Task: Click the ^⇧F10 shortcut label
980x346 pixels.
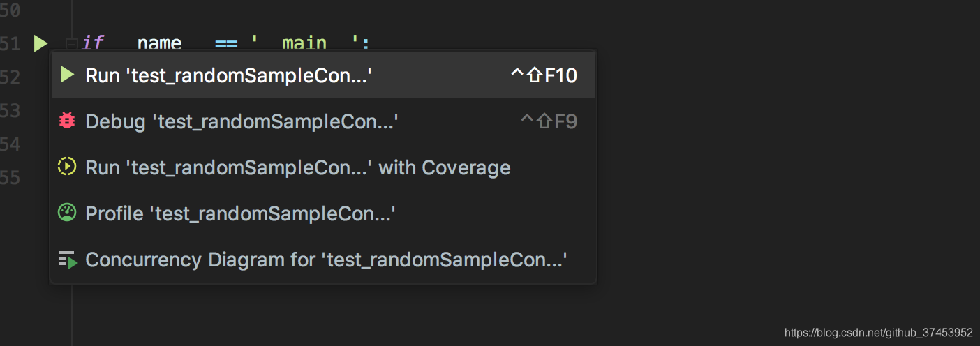Action: [x=544, y=75]
